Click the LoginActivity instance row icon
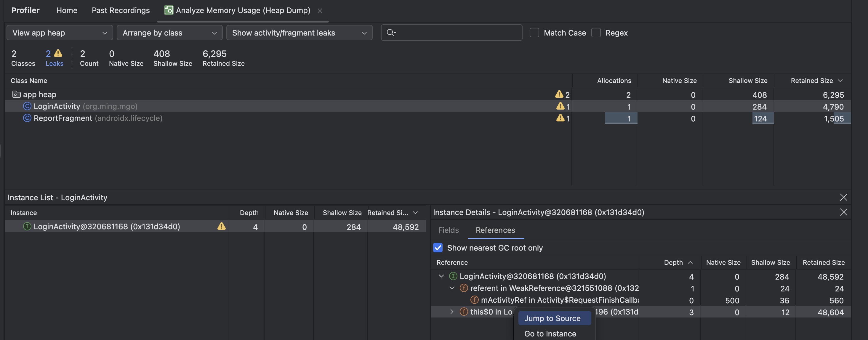Image resolution: width=868 pixels, height=340 pixels. pos(27,227)
